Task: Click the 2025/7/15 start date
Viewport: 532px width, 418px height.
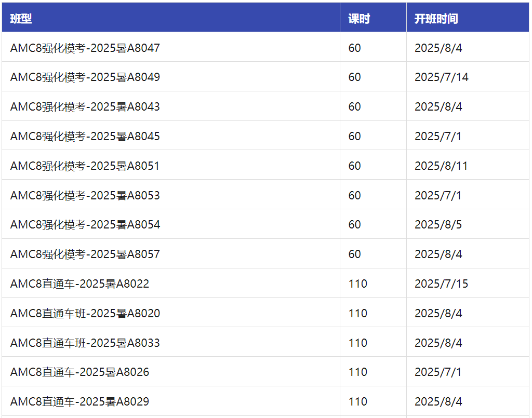Action: [x=442, y=284]
